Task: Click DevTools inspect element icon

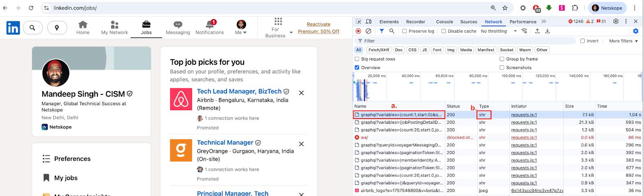Action: tap(358, 21)
